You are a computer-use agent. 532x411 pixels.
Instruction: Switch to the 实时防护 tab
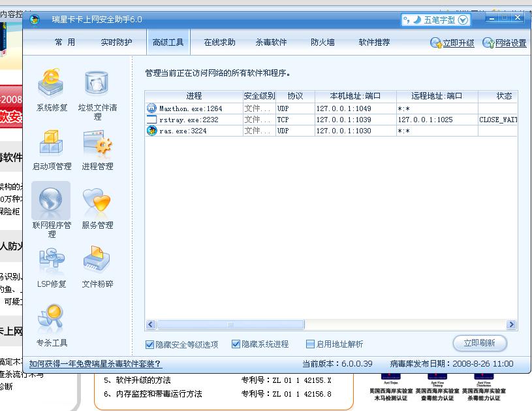[116, 42]
